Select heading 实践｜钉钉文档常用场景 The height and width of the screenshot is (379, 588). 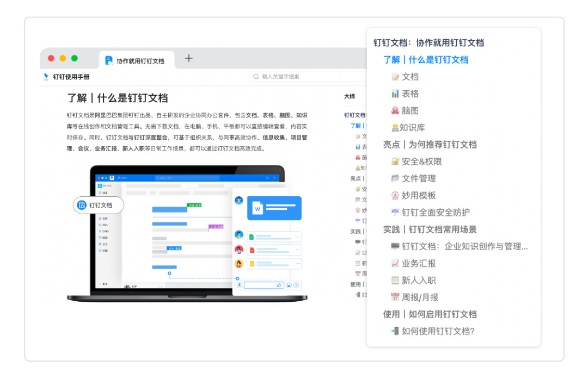(x=430, y=229)
